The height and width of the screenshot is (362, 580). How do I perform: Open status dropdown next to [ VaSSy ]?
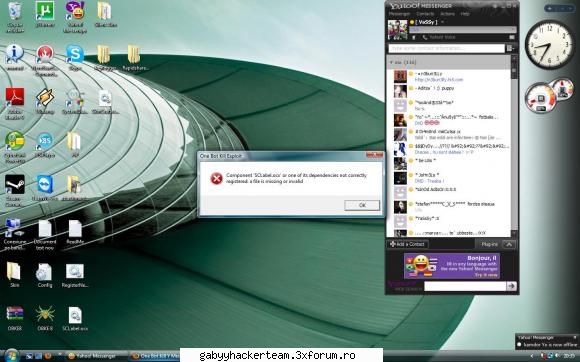(x=443, y=22)
